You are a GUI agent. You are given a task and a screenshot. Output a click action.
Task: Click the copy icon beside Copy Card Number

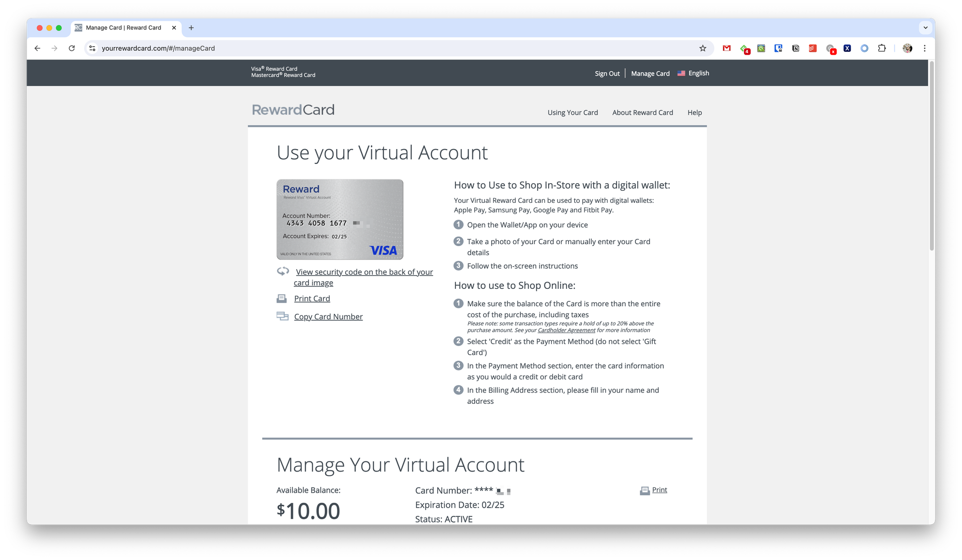(x=282, y=316)
